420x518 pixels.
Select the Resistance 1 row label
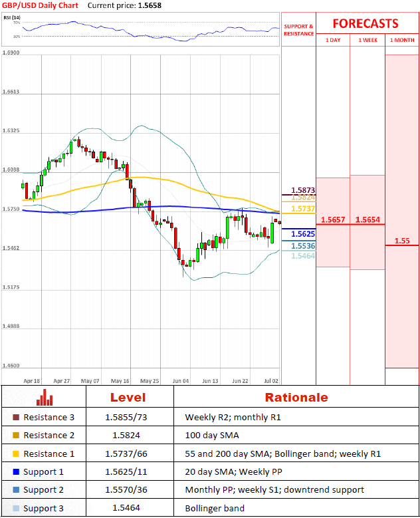click(x=49, y=453)
